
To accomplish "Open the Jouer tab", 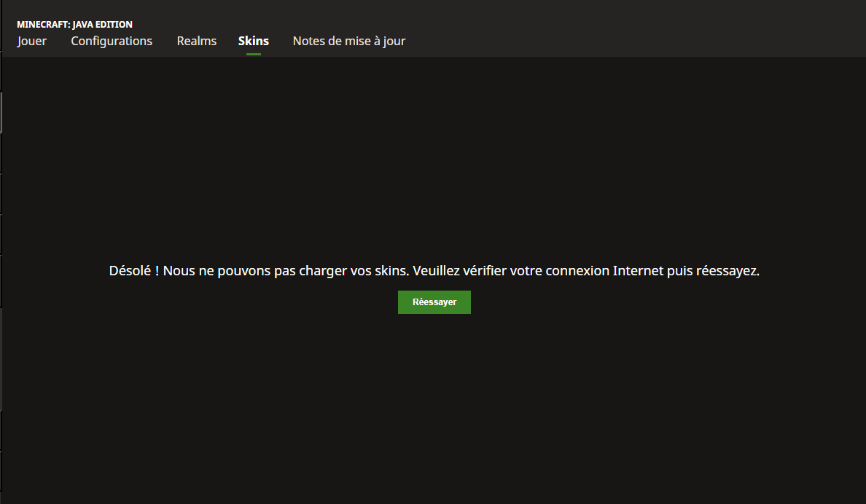I will (32, 42).
